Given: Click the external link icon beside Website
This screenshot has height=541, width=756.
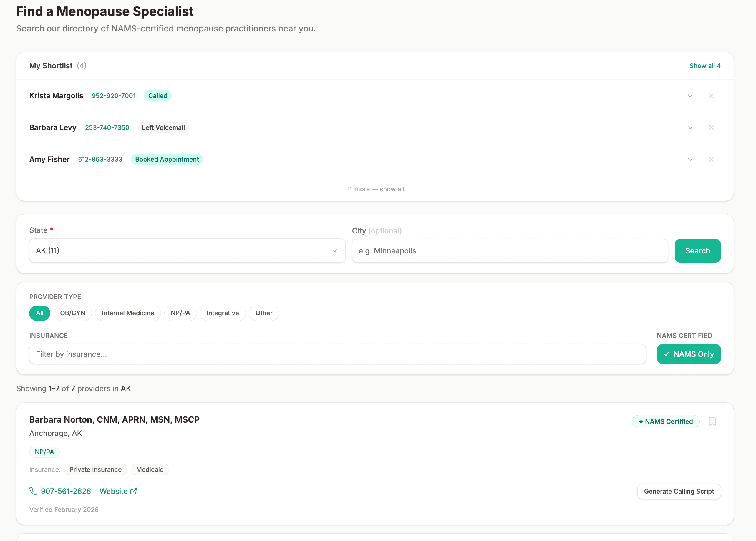Looking at the screenshot, I should pos(133,491).
